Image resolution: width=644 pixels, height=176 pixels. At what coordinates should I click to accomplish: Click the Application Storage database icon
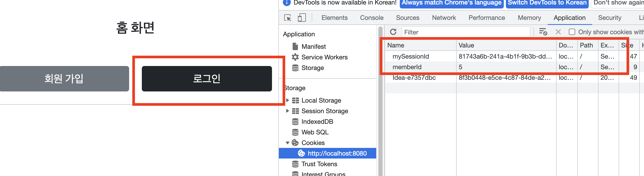point(295,68)
